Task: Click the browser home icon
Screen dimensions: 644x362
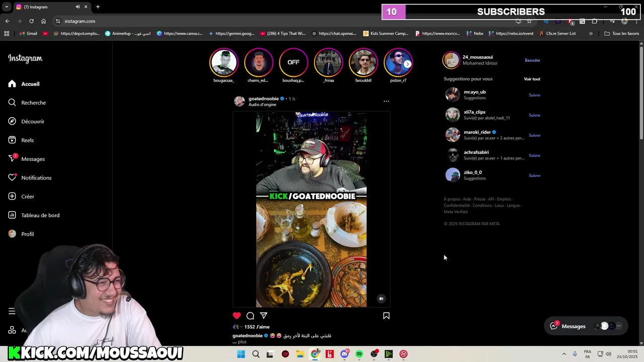Action: [x=43, y=21]
